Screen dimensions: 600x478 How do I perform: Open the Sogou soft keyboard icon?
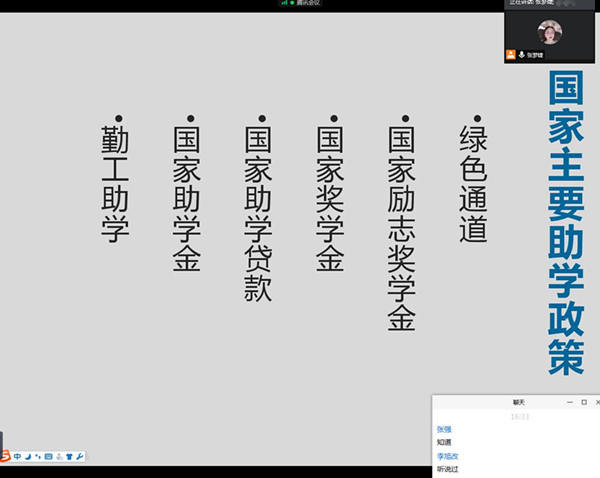48,456
